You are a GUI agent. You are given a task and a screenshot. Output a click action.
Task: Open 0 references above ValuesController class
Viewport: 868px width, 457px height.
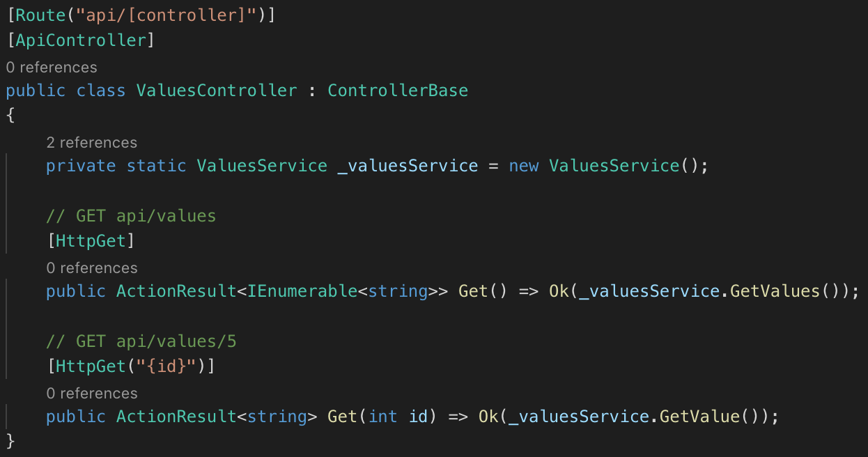(x=52, y=68)
